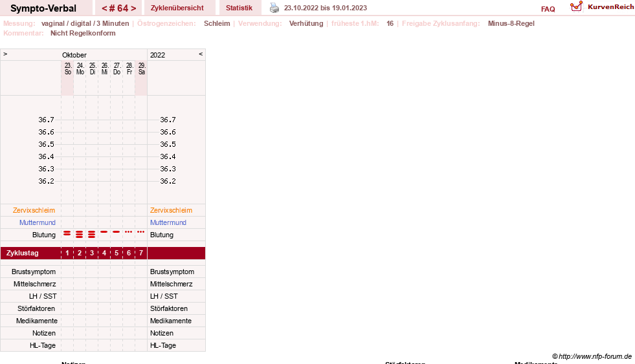
Task: Click the > arrow beside Oktober
Action: [x=5, y=54]
